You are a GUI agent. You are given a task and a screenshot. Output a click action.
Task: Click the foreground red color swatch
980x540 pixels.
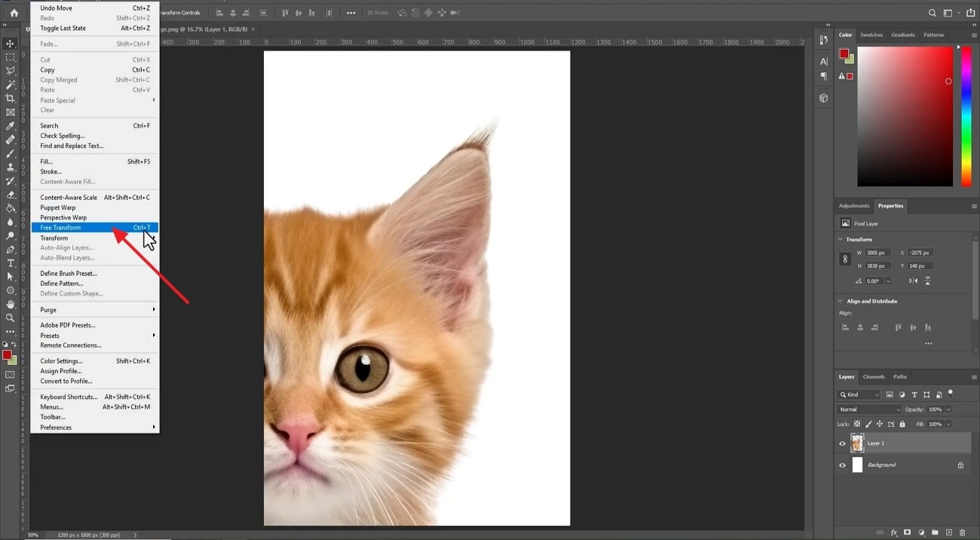pos(7,355)
